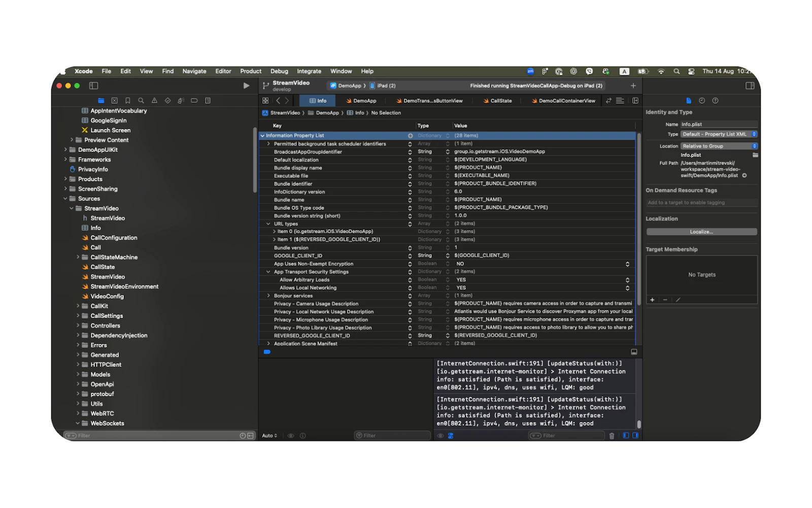Show the issue navigator warning icon
This screenshot has height=508, width=812.
(154, 101)
